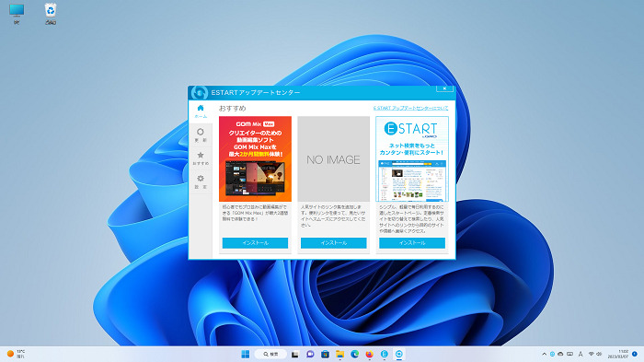Open the 'ESTART アップデートセンターについて' link
Viewport: 644px width, 362px height.
pyautogui.click(x=410, y=108)
